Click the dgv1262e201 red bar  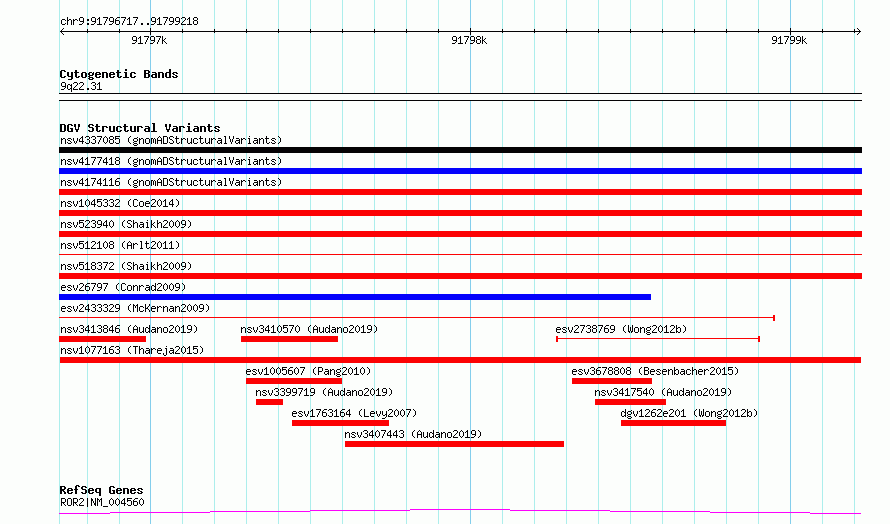[x=673, y=423]
